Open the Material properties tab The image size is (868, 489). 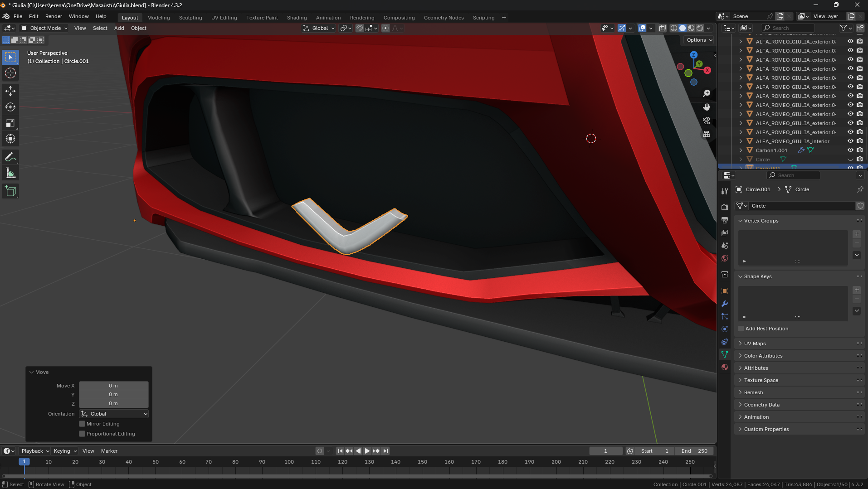pyautogui.click(x=725, y=367)
